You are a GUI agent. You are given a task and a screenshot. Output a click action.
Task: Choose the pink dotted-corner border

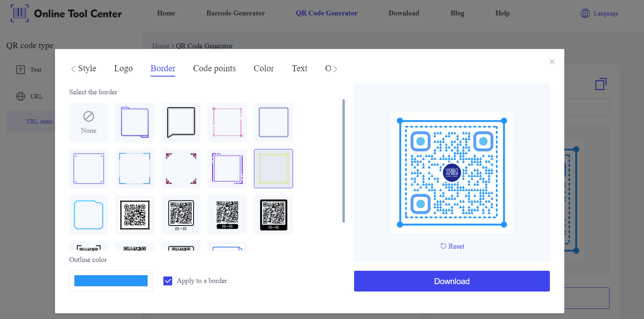click(227, 122)
